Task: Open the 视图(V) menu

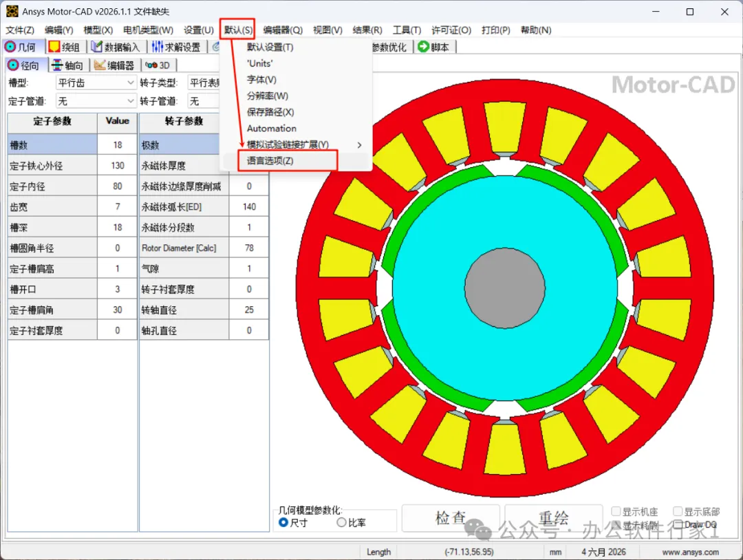Action: click(x=327, y=30)
